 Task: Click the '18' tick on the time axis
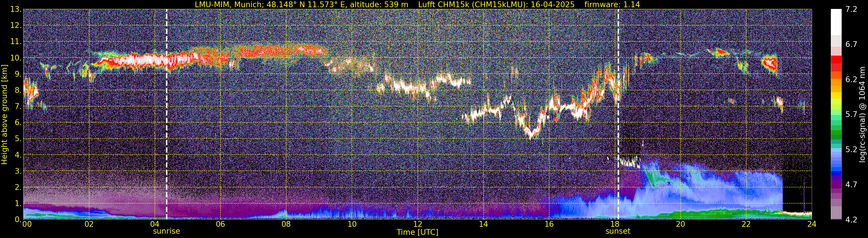point(614,224)
